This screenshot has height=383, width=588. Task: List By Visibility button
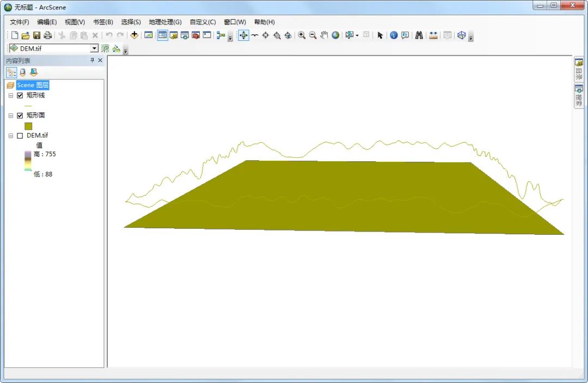coord(34,72)
